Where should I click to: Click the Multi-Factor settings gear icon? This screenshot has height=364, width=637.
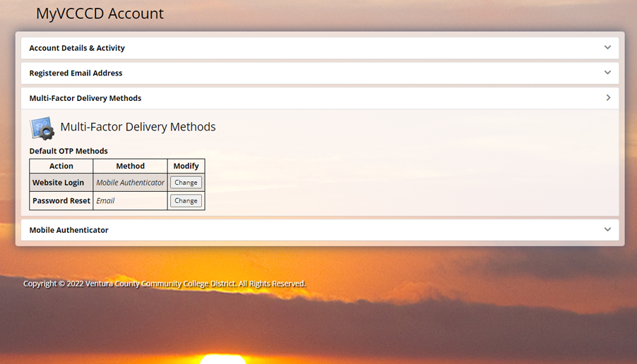(42, 128)
